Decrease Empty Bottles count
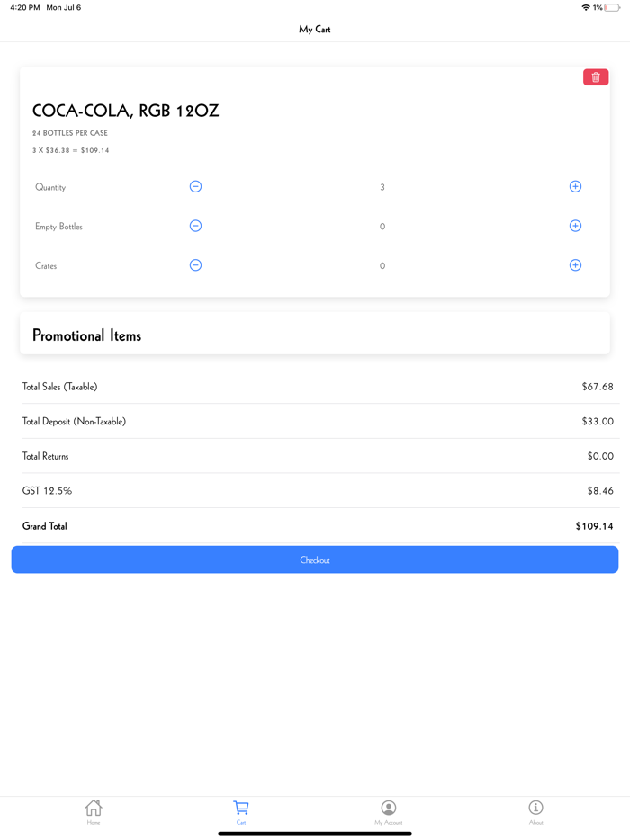This screenshot has width=630, height=840. [195, 226]
